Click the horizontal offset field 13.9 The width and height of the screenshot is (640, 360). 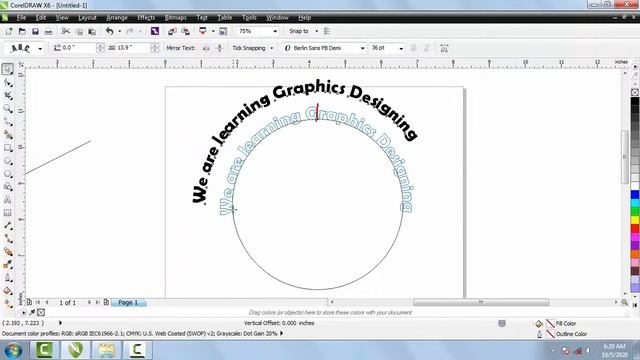[133, 48]
